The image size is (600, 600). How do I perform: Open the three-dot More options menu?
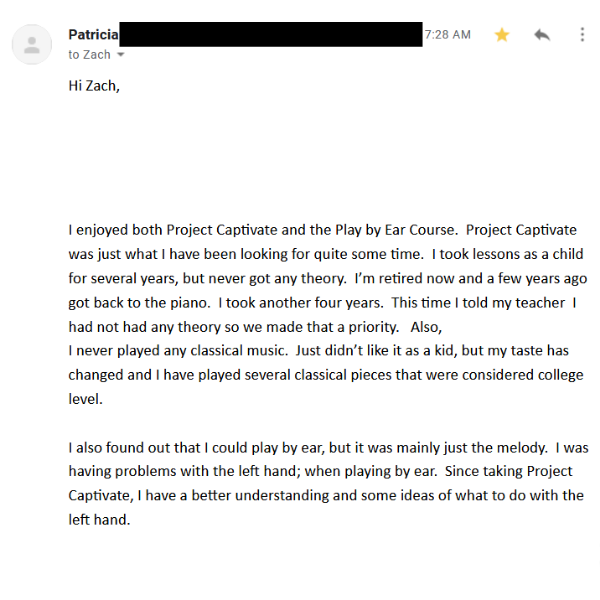click(582, 35)
